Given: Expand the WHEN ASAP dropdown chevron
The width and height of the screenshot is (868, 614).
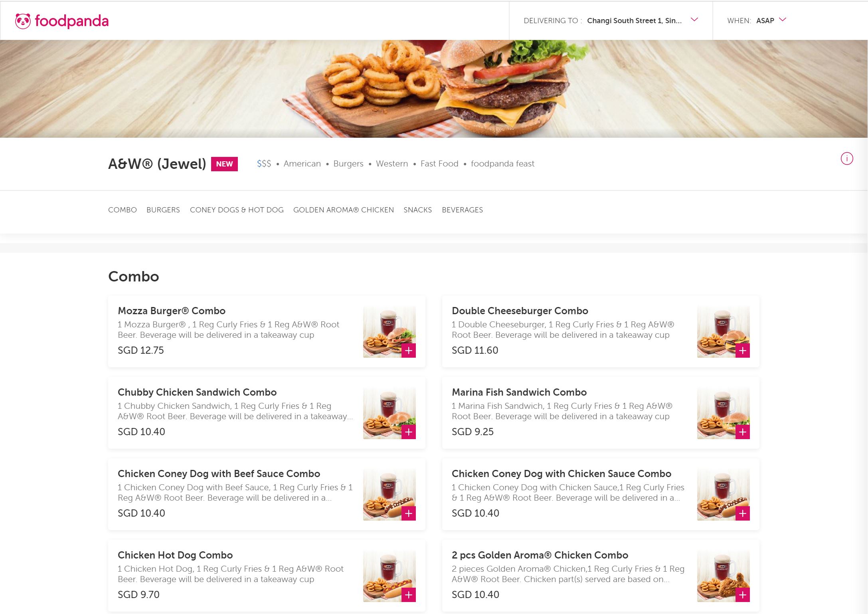Looking at the screenshot, I should (783, 20).
